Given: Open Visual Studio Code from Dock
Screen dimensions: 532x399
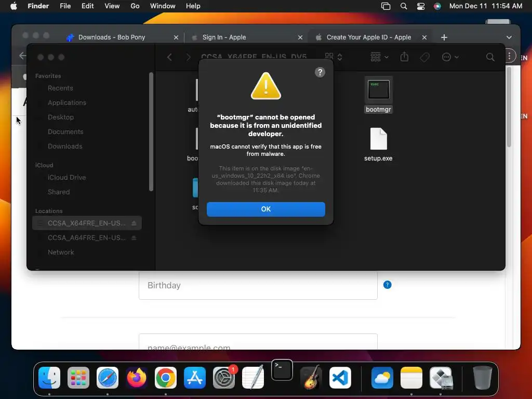Looking at the screenshot, I should click(340, 378).
